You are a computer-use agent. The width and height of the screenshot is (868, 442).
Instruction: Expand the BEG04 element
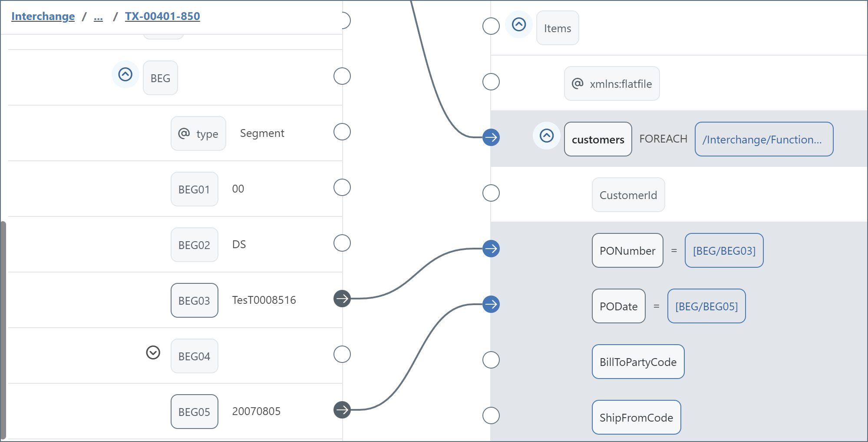point(153,352)
